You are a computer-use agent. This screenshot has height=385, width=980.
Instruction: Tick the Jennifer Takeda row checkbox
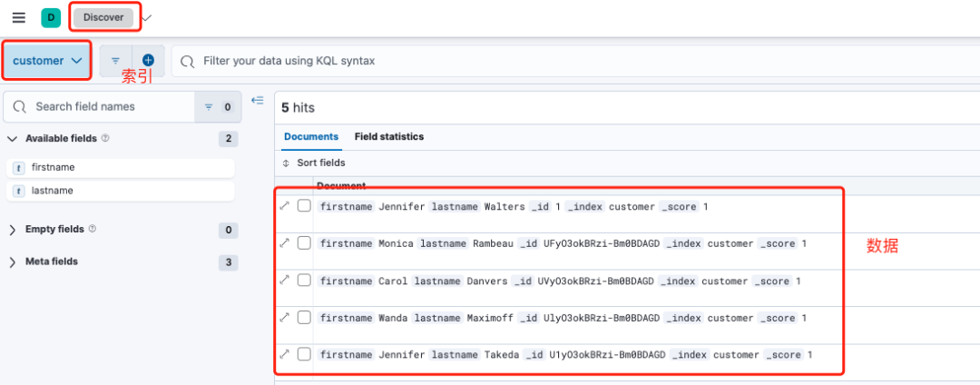click(304, 354)
